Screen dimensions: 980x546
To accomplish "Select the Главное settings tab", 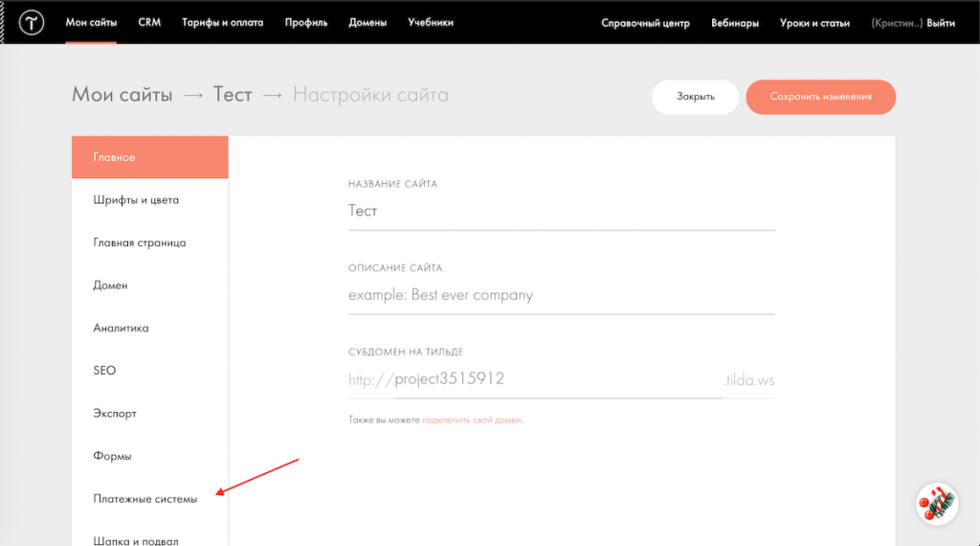I will pos(150,157).
